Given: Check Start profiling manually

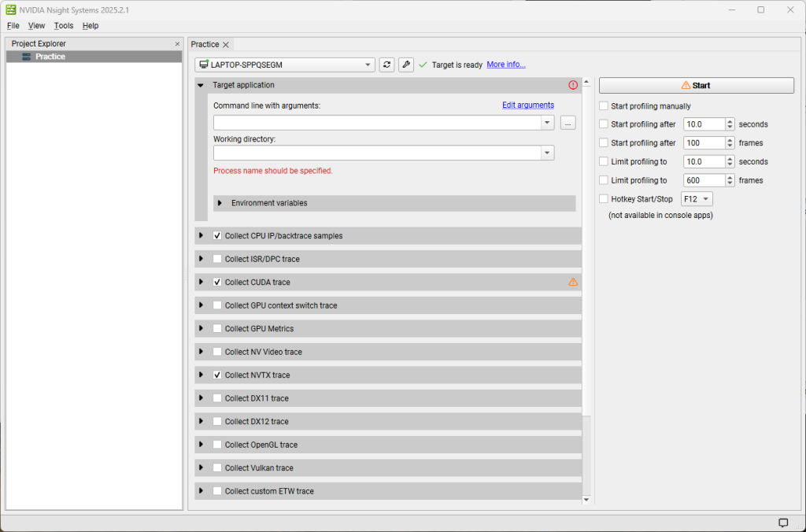Looking at the screenshot, I should tap(604, 106).
